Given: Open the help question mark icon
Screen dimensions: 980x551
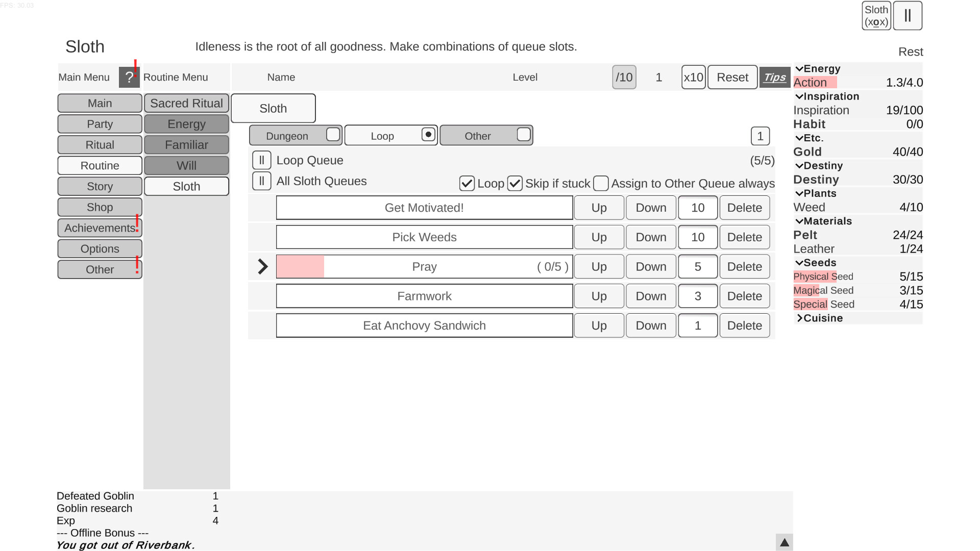Looking at the screenshot, I should point(129,77).
